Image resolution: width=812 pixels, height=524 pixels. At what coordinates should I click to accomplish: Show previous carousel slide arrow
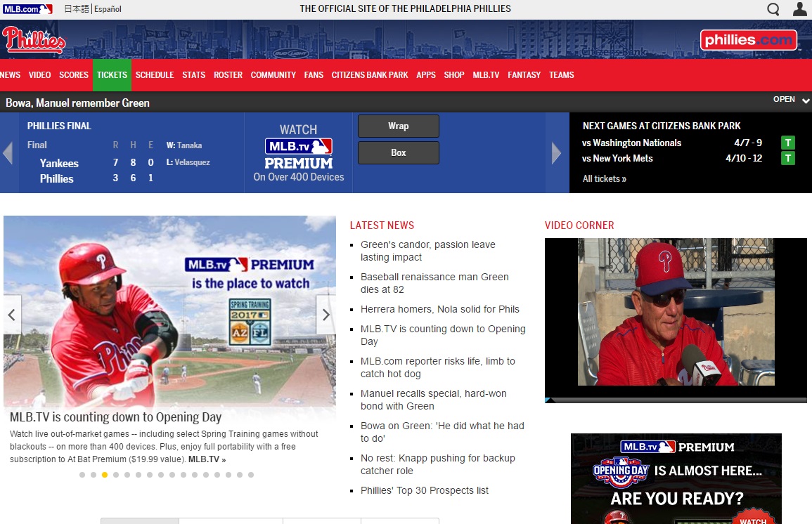pos(12,315)
